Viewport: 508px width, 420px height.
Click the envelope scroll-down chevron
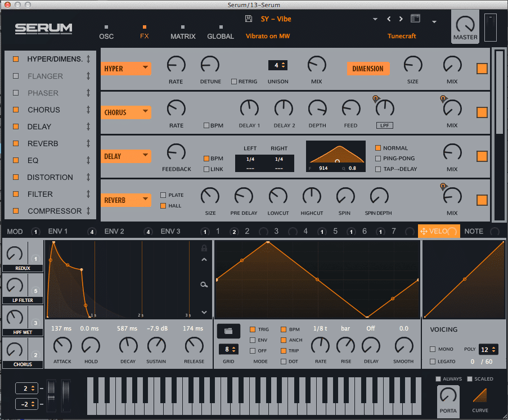204,313
